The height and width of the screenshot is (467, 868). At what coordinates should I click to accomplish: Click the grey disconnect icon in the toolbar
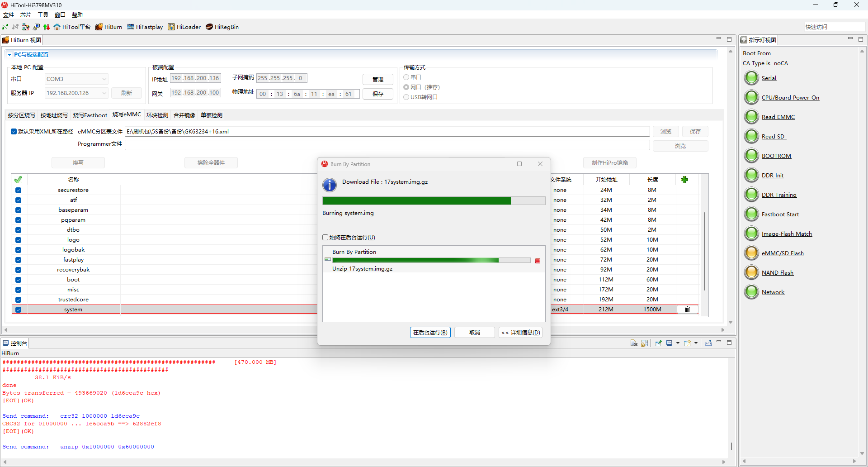click(15, 27)
